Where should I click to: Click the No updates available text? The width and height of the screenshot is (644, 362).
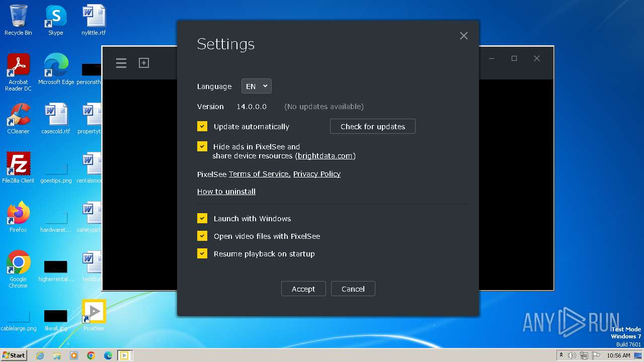(x=324, y=107)
